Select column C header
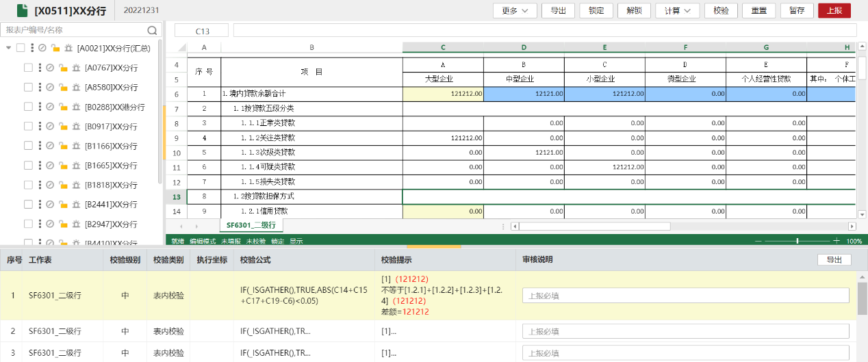This screenshot has width=868, height=362. (443, 47)
